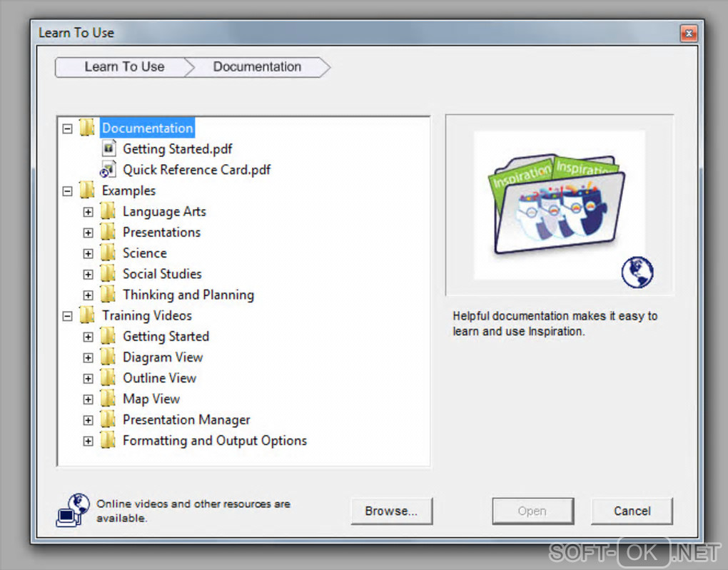This screenshot has height=570, width=728.
Task: Select the Diagram View label
Action: pyautogui.click(x=163, y=357)
